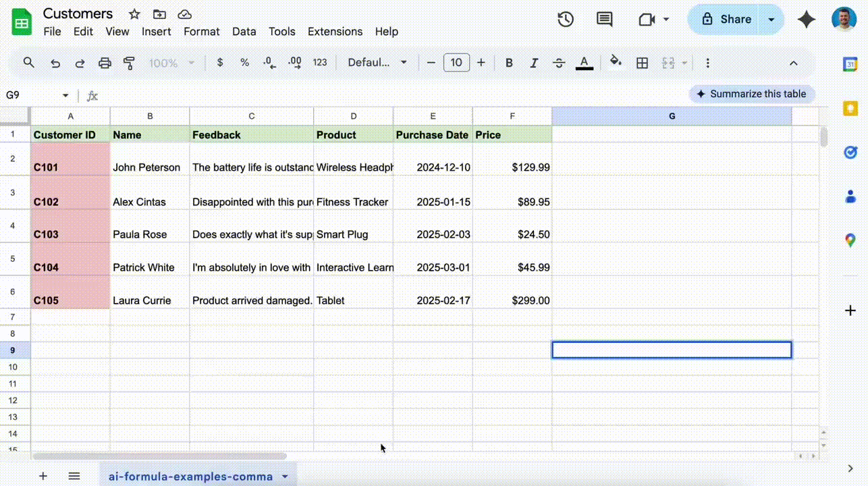Decrease font size minus button
Viewport: 868px width, 486px height.
431,63
